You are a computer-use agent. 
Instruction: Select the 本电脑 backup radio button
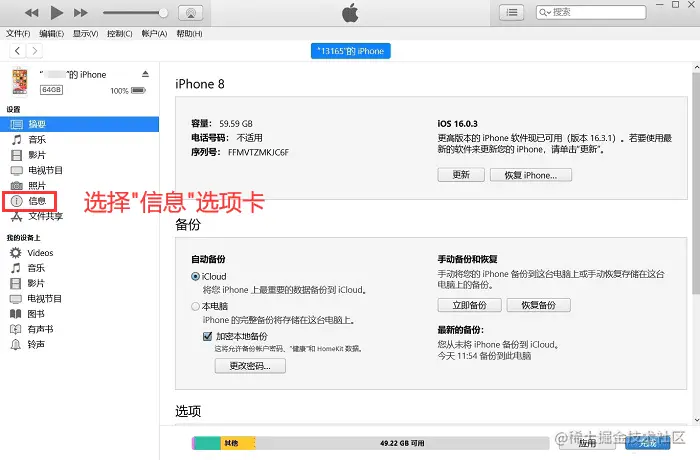[195, 306]
